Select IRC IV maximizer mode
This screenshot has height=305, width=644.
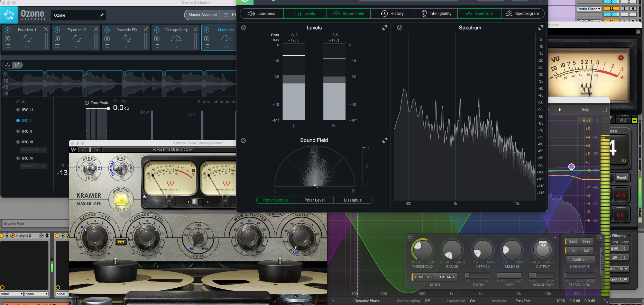click(x=25, y=158)
